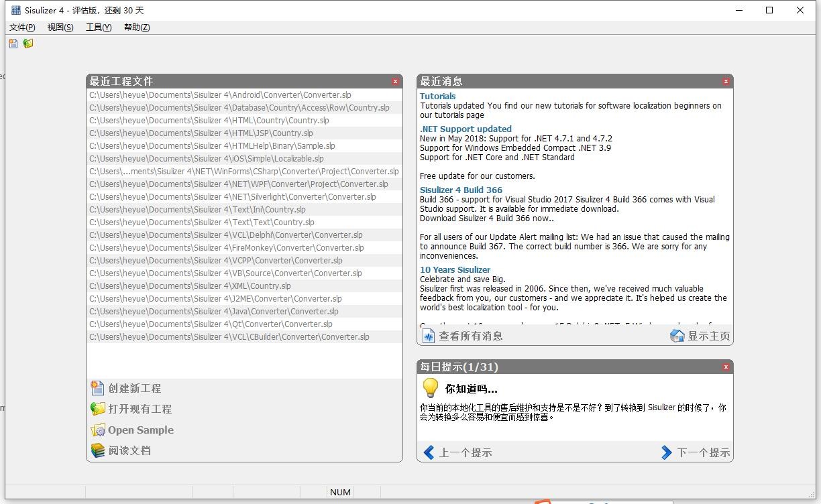Click the 你知道吗... tip heading

pos(472,389)
